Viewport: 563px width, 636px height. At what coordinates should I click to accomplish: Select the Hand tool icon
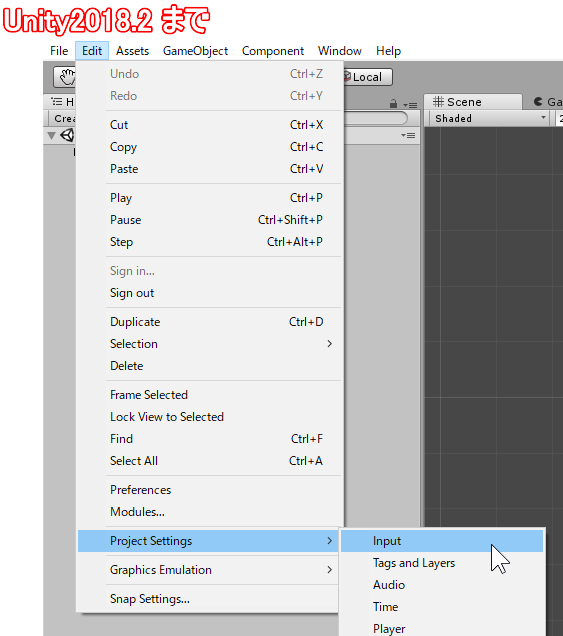[67, 77]
